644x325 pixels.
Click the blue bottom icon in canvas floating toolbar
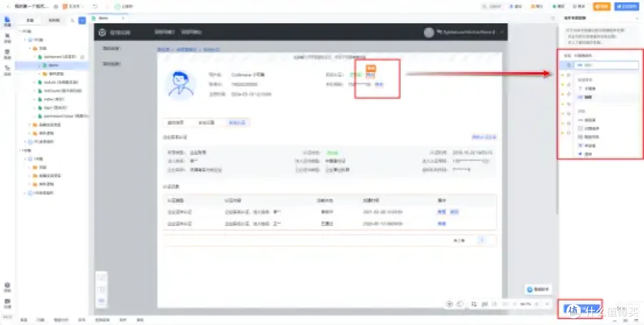101,301
